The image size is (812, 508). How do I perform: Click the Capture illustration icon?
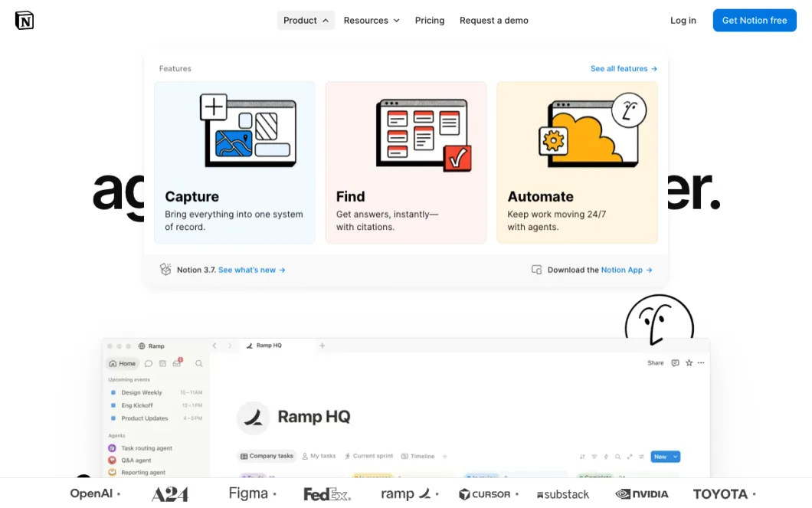pyautogui.click(x=248, y=130)
